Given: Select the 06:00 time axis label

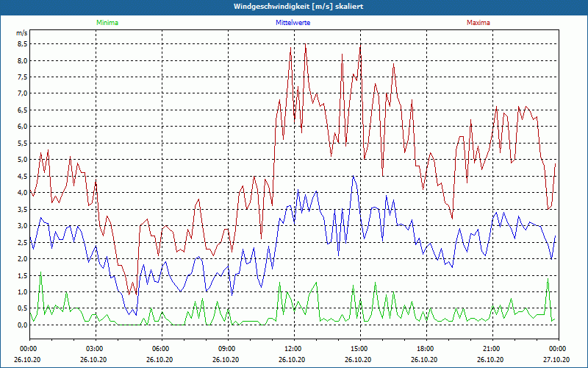Looking at the screenshot, I should pos(161,349).
